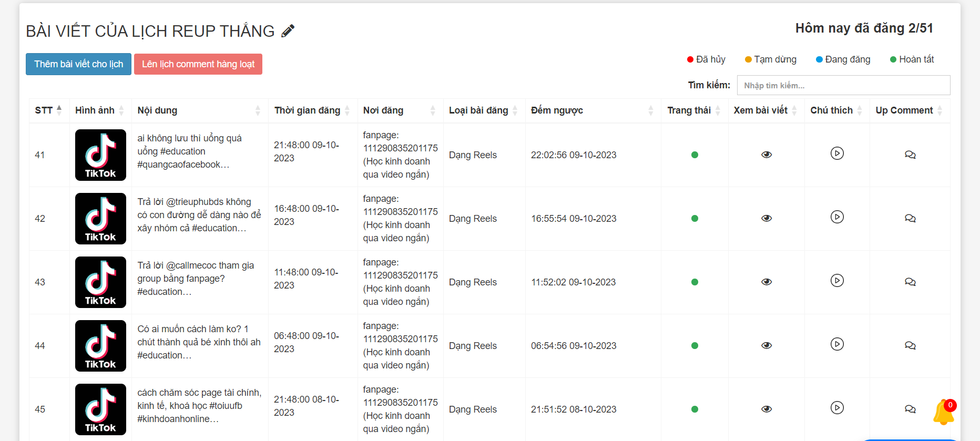Click the red 'Đã hủy' legend dot
This screenshot has height=441, width=980.
tap(690, 59)
